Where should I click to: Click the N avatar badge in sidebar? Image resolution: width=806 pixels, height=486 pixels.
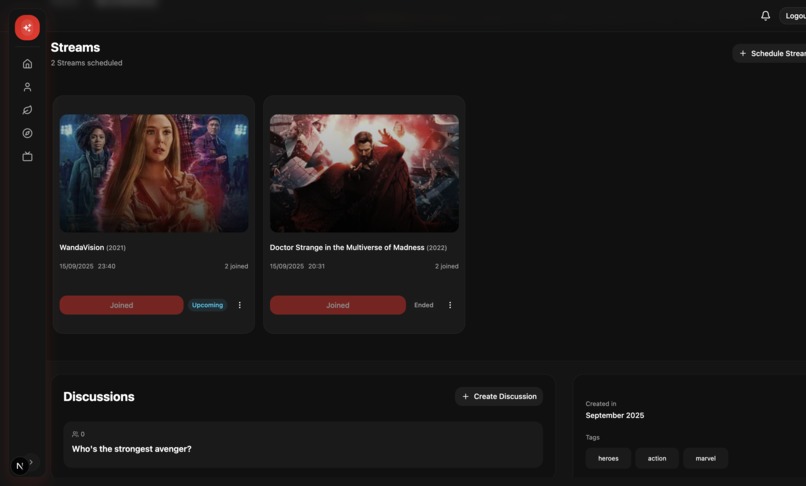tap(20, 466)
